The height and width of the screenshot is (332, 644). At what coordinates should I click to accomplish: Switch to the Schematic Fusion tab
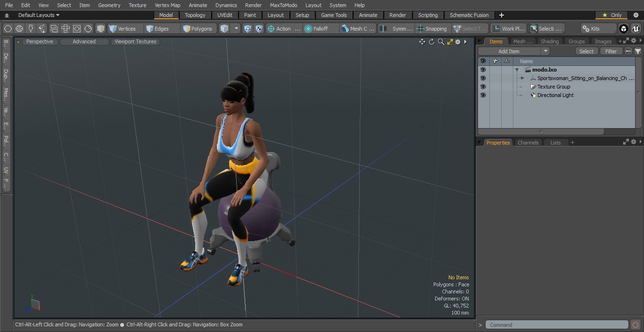(469, 15)
